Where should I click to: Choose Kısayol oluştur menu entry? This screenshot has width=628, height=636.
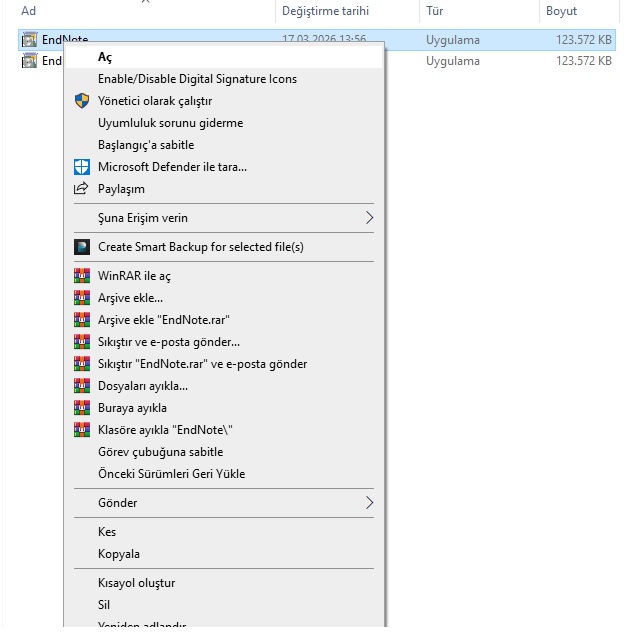pyautogui.click(x=136, y=583)
